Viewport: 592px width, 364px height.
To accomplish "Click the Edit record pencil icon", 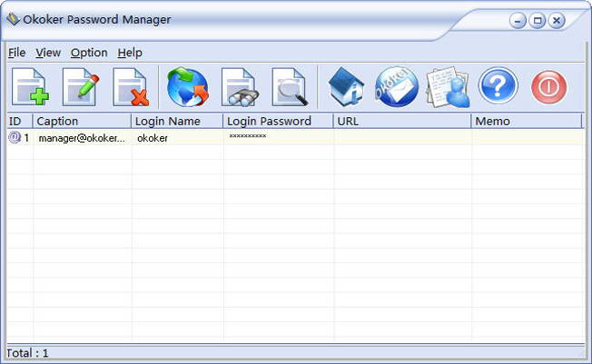I will click(x=81, y=87).
